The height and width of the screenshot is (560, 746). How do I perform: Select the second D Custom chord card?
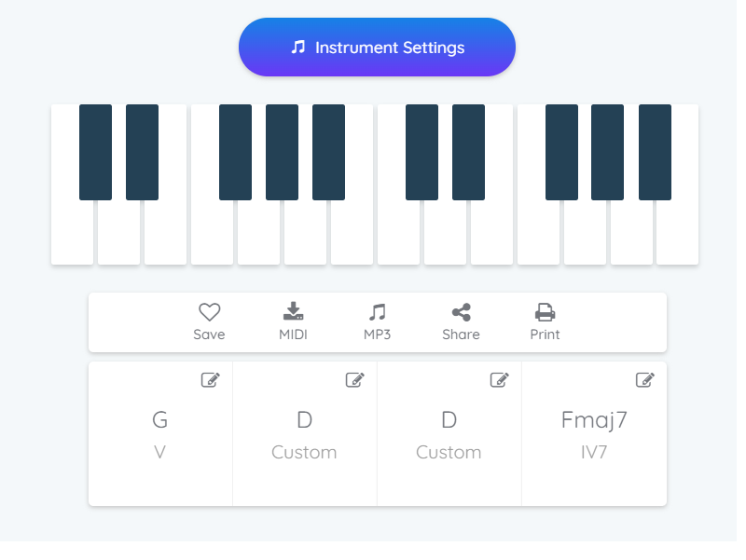[x=449, y=433]
